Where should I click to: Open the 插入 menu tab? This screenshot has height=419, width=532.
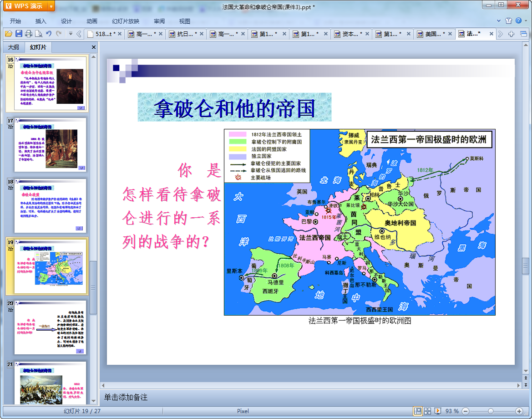tap(41, 21)
